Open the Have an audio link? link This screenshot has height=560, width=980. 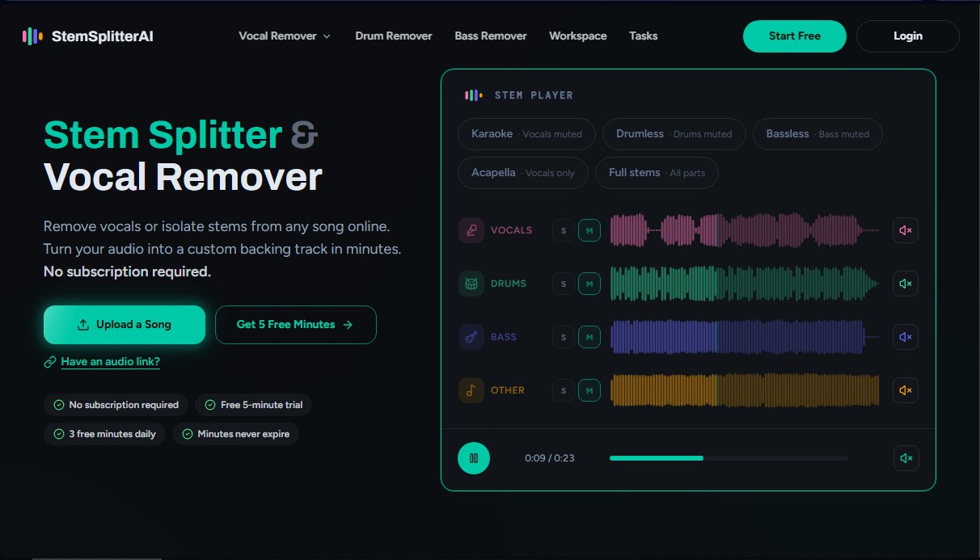111,362
